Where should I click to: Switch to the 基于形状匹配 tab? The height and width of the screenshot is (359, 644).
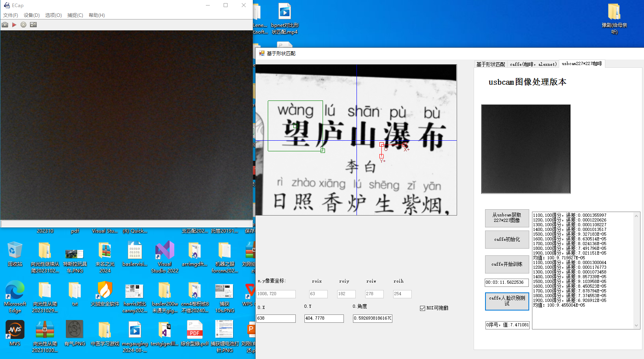[491, 64]
